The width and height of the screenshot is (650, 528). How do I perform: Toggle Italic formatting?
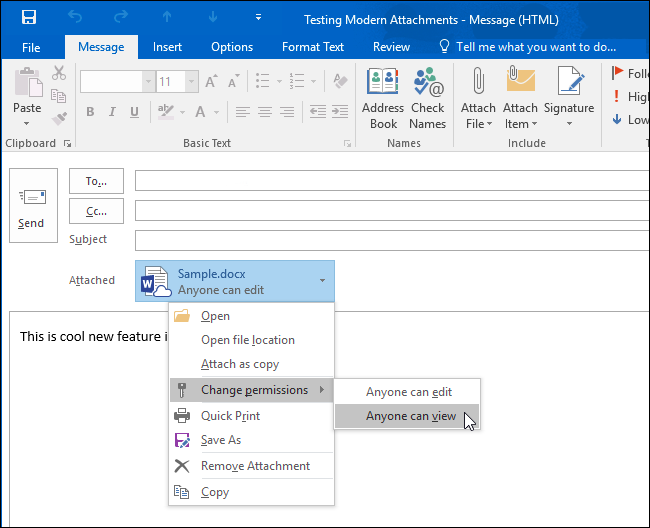(112, 111)
